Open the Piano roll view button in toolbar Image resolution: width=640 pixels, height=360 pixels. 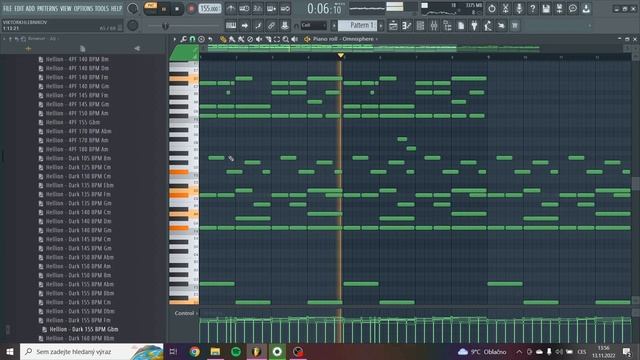click(x=407, y=26)
